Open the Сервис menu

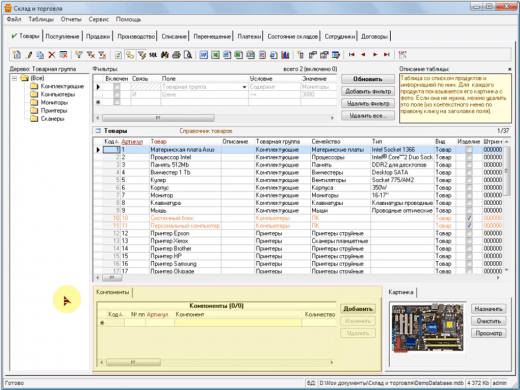click(99, 19)
